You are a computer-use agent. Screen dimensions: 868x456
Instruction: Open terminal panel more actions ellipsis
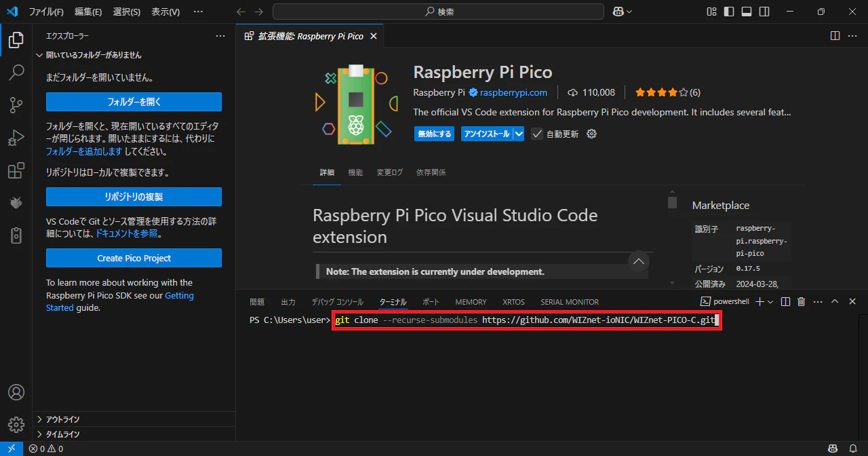click(818, 301)
